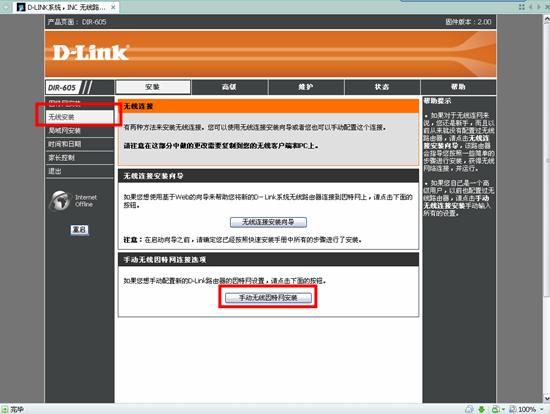Open the zoom level dropdown arrow
The width and height of the screenshot is (550, 414).
click(x=542, y=409)
